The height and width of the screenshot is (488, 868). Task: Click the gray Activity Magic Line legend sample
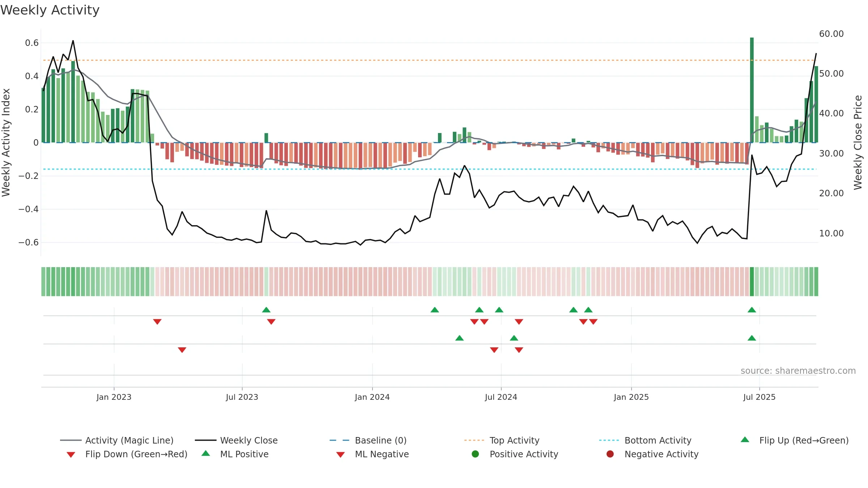pyautogui.click(x=71, y=440)
